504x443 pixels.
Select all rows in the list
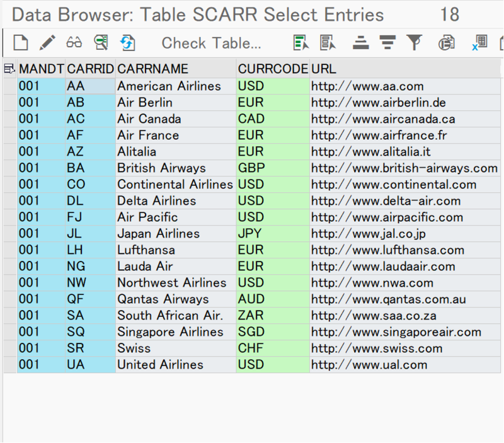pyautogui.click(x=301, y=42)
